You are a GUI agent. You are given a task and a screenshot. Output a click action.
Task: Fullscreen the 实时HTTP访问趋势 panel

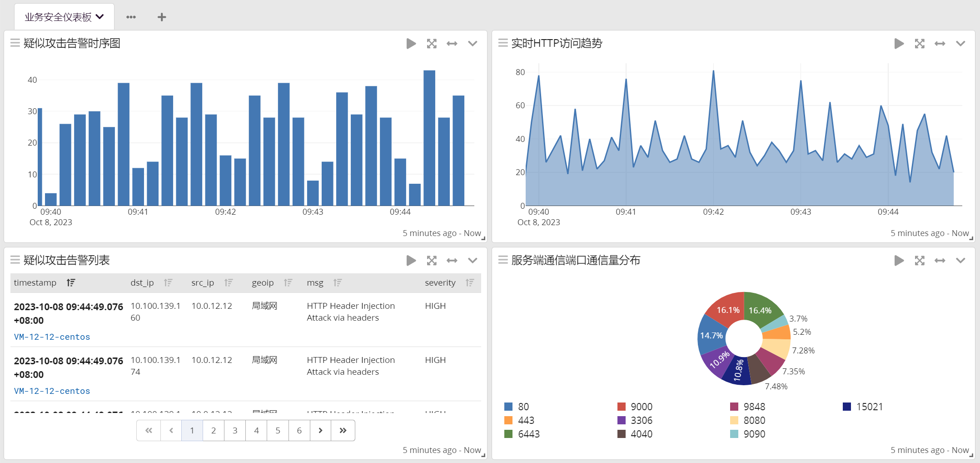tap(920, 44)
